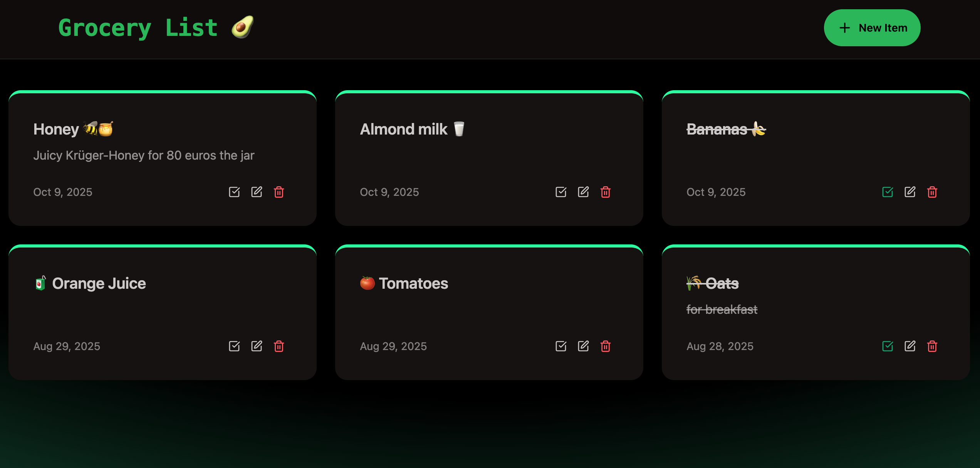Delete the Honey item

tap(279, 192)
